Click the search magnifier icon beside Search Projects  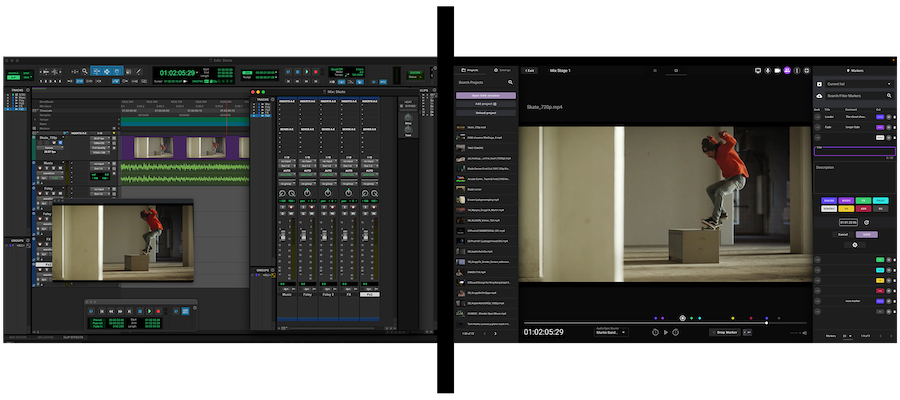(510, 83)
